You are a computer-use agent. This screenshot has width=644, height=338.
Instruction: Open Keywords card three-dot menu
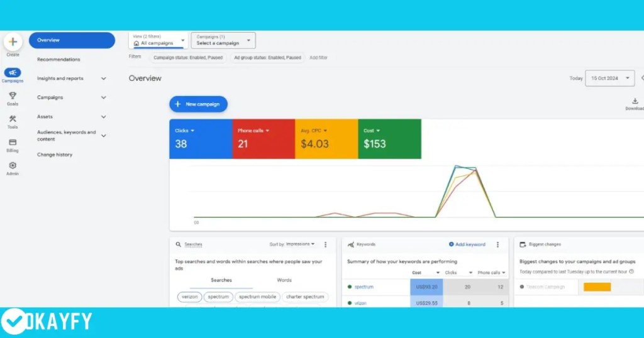[498, 244]
